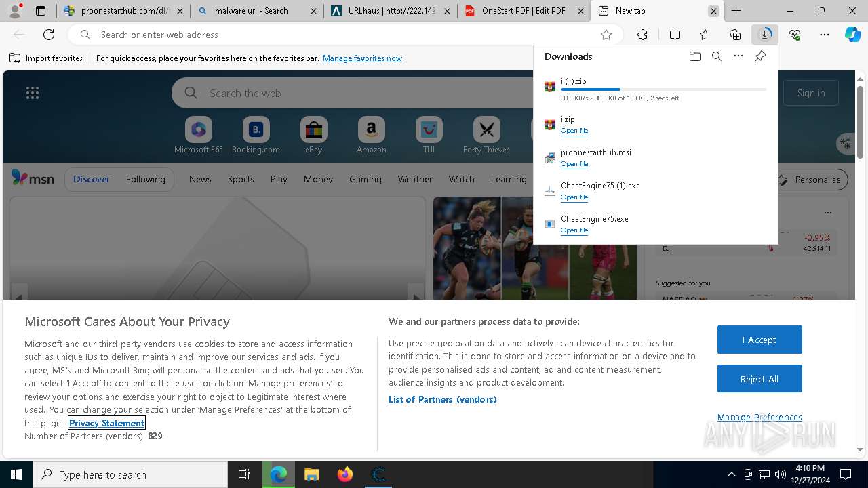Image resolution: width=868 pixels, height=488 pixels.
Task: Open file link under CheatEngine75.exe
Action: [x=574, y=230]
